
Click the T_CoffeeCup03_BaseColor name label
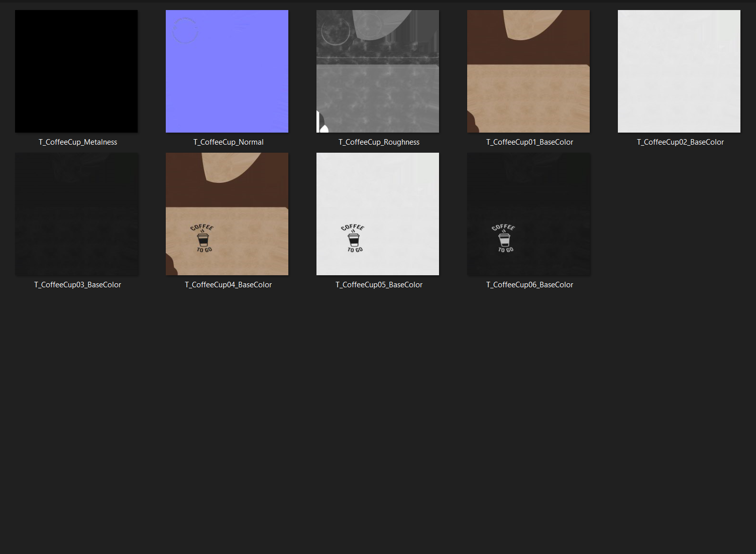point(78,285)
